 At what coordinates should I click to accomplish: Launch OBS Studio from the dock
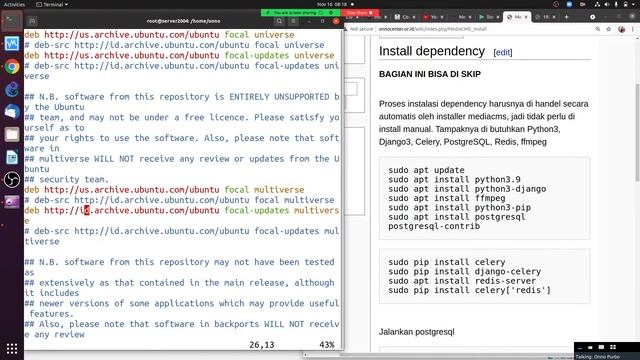click(11, 180)
